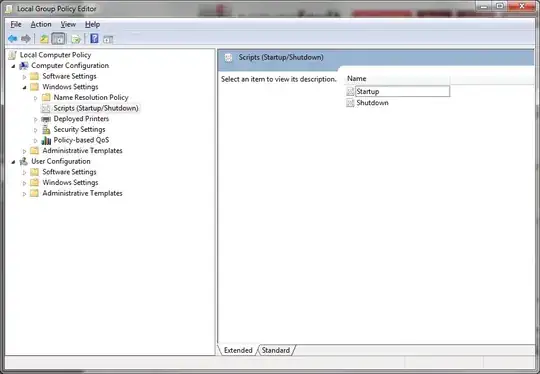The image size is (540, 374).
Task: Click the Forward arrow toolbar button
Action: tap(26, 39)
